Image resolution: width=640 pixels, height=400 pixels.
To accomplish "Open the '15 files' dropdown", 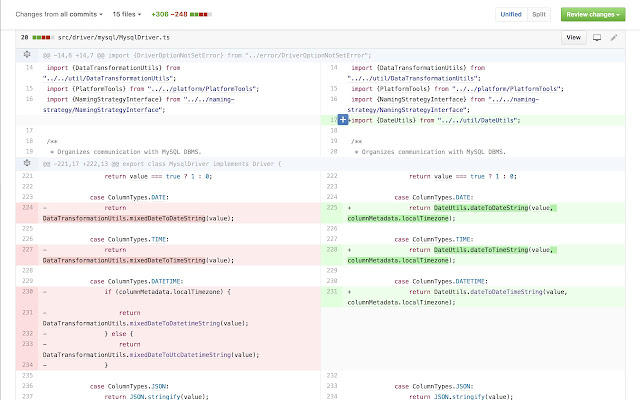I will [x=127, y=14].
